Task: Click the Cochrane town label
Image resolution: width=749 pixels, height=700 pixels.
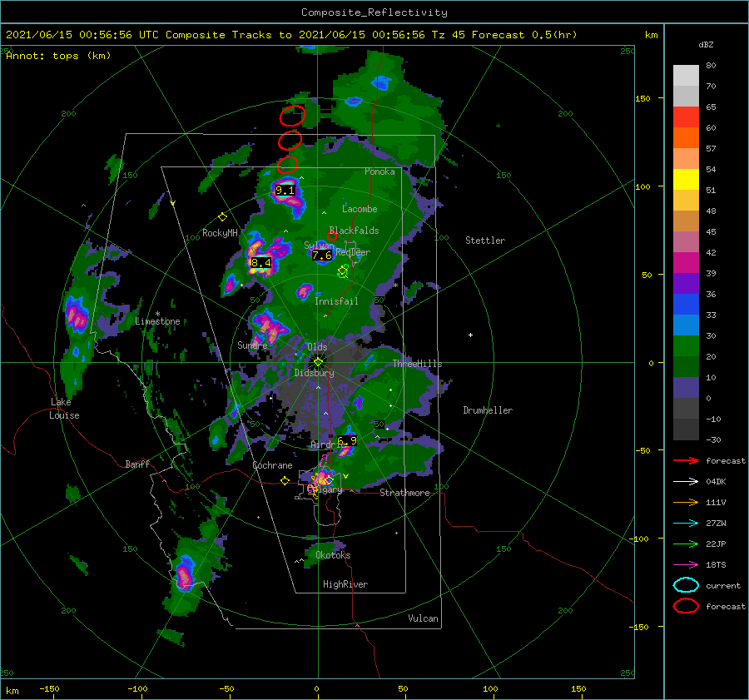Action: [272, 465]
